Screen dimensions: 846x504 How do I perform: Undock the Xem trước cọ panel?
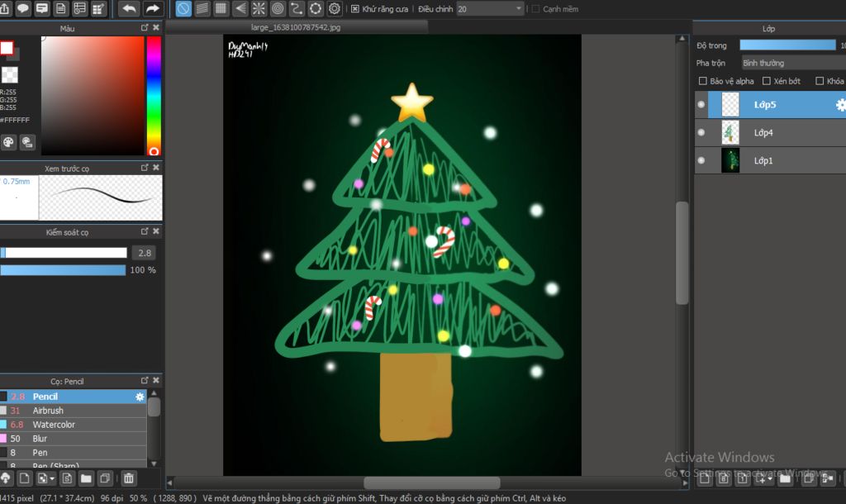click(x=145, y=168)
